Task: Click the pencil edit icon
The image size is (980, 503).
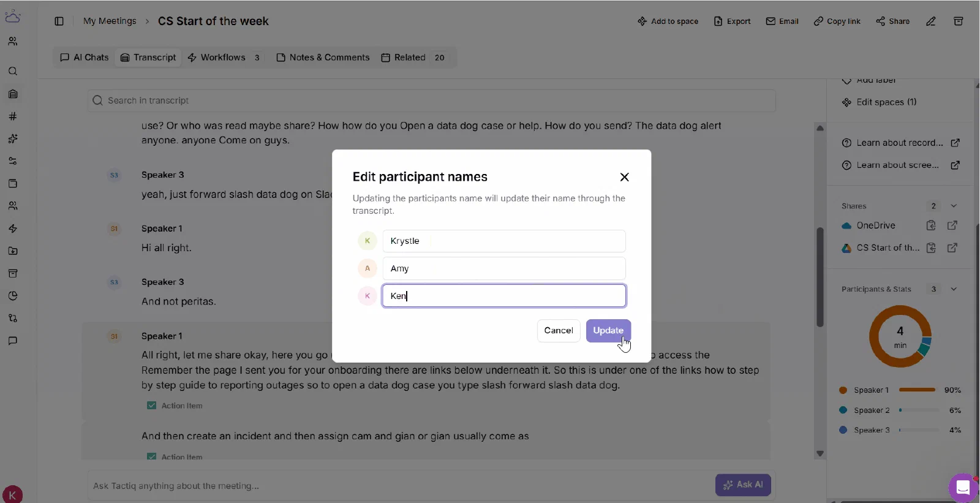Action: point(930,21)
